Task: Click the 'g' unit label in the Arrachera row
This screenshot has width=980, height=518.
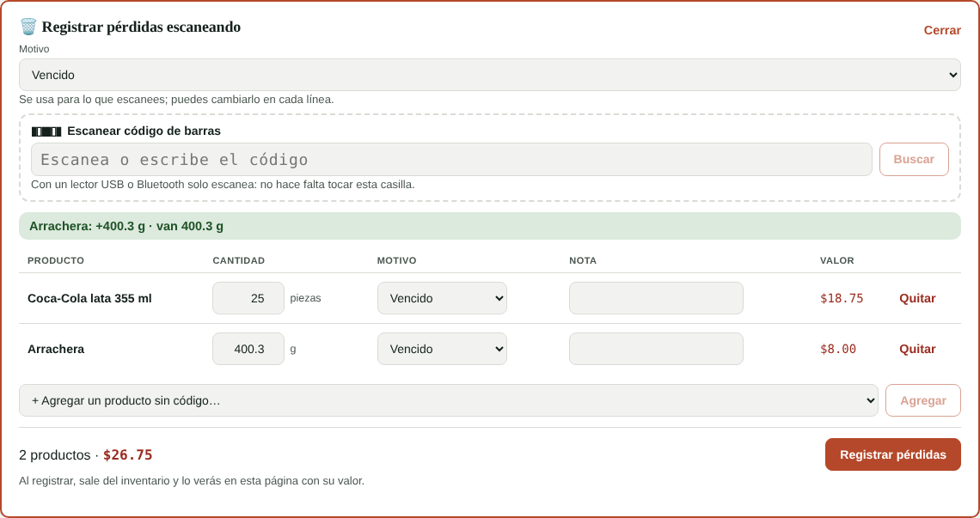Action: [293, 349]
